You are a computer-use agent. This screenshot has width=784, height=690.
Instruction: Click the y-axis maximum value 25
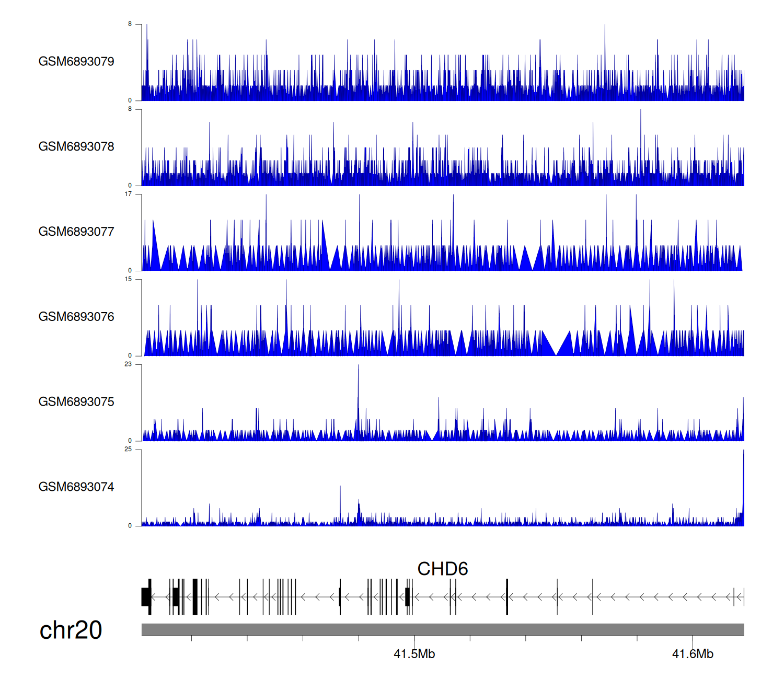click(x=128, y=450)
